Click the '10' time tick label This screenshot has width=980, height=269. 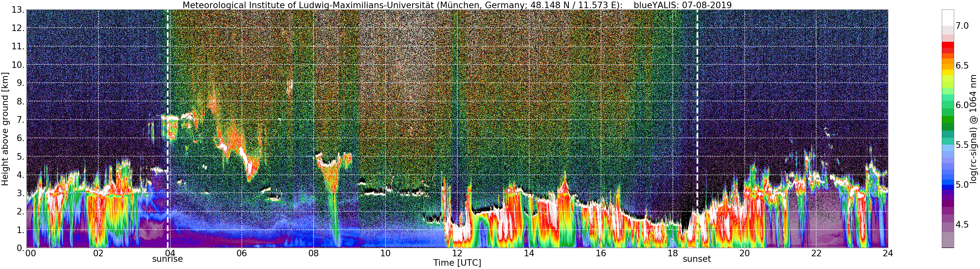[x=385, y=253]
